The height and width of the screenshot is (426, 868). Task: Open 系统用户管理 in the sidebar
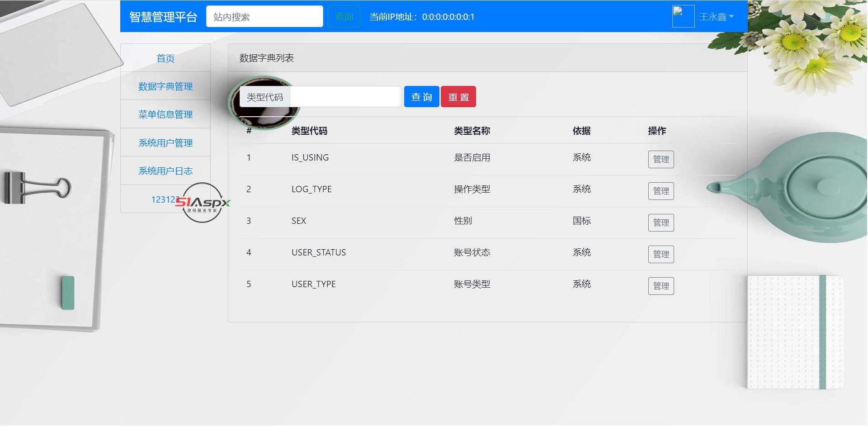165,143
